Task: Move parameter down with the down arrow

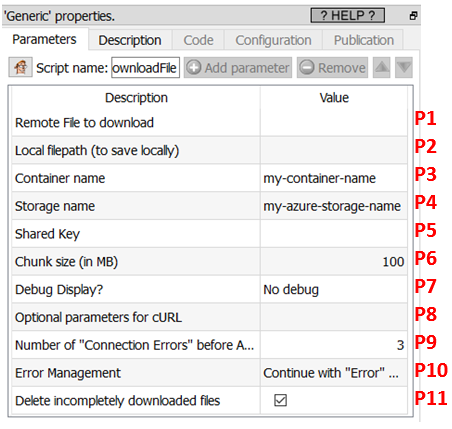Action: 404,67
